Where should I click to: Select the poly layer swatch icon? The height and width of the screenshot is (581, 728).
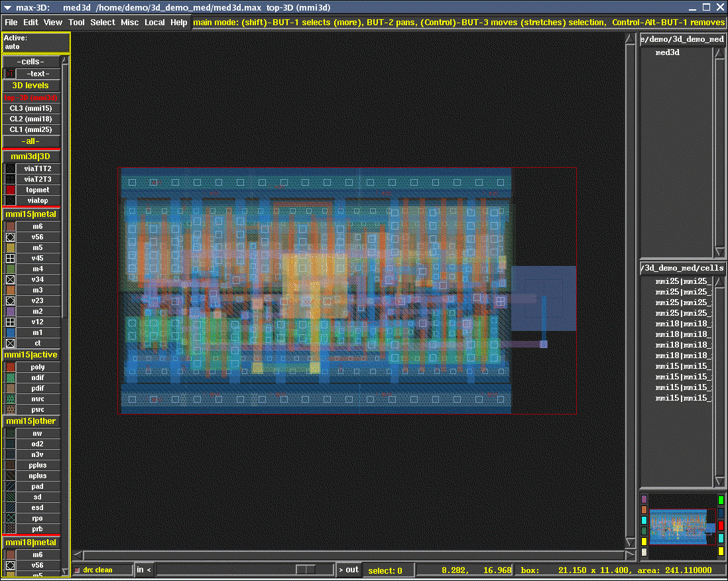click(9, 366)
